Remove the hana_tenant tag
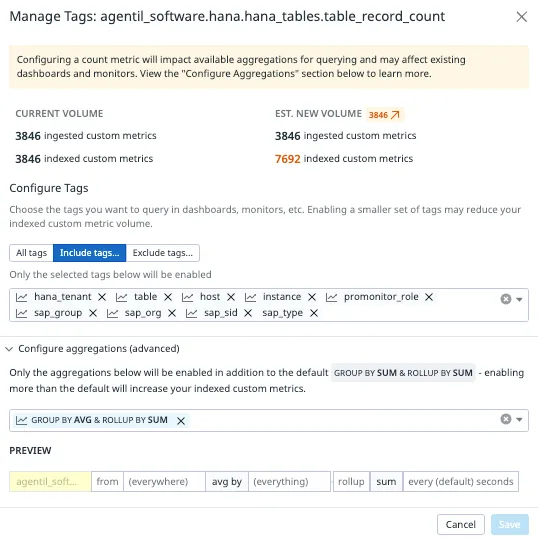The image size is (538, 540). coord(102,297)
